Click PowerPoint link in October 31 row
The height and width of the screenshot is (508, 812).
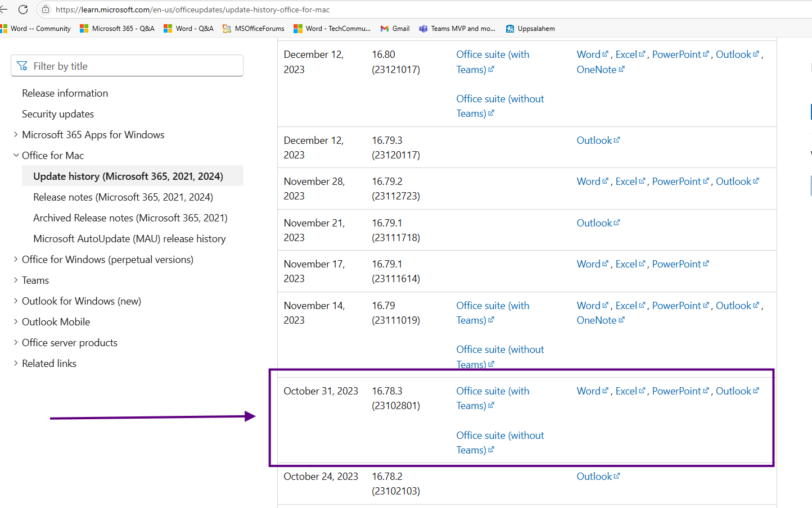pyautogui.click(x=680, y=391)
